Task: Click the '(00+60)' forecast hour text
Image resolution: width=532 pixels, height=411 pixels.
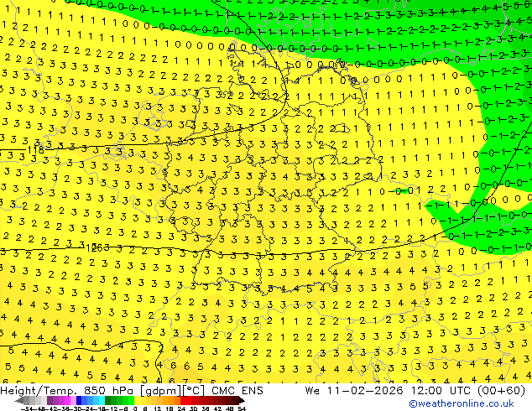Action: 501,390
